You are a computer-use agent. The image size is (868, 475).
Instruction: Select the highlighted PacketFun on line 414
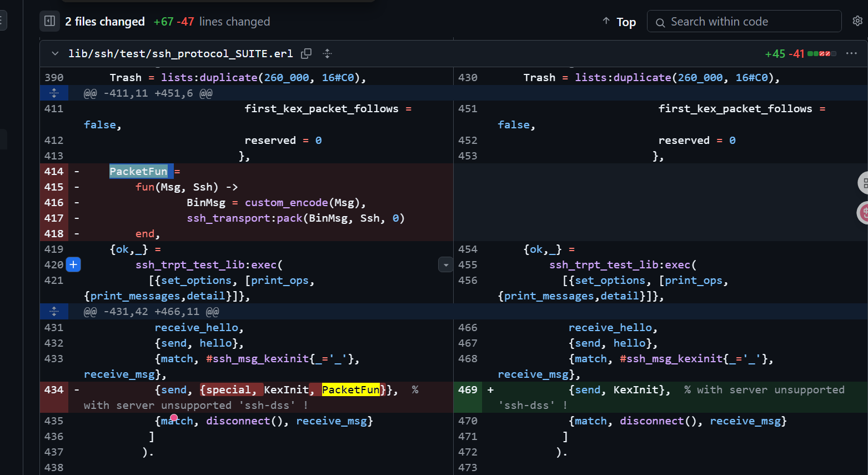(x=139, y=171)
